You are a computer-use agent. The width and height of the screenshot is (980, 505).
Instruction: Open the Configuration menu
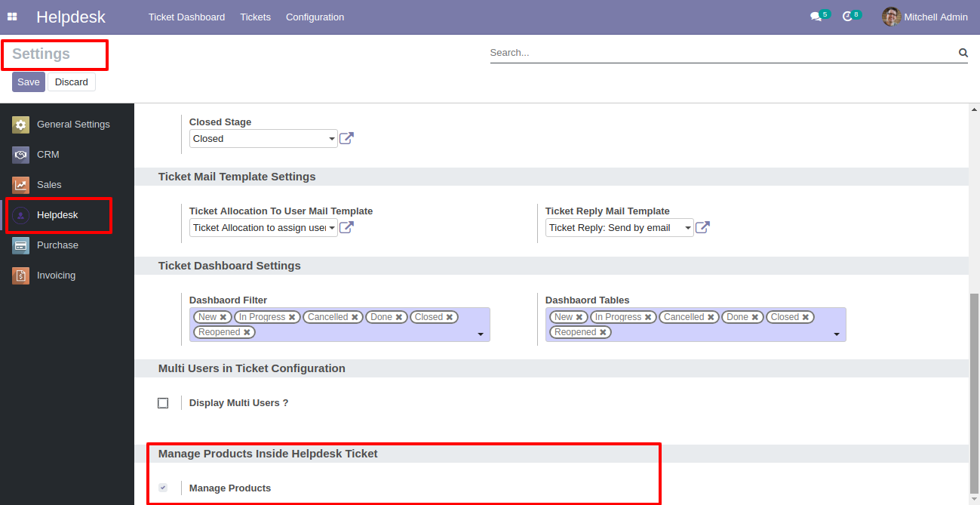tap(315, 17)
